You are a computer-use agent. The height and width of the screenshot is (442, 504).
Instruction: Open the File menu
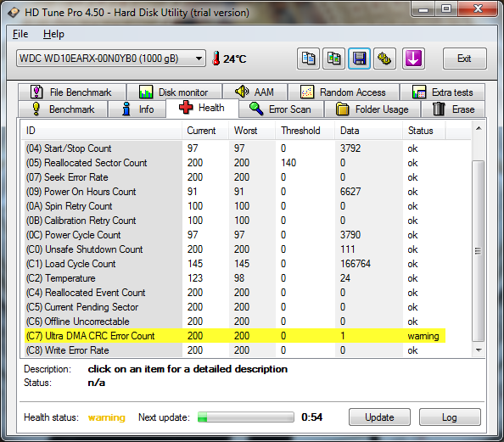[x=20, y=34]
